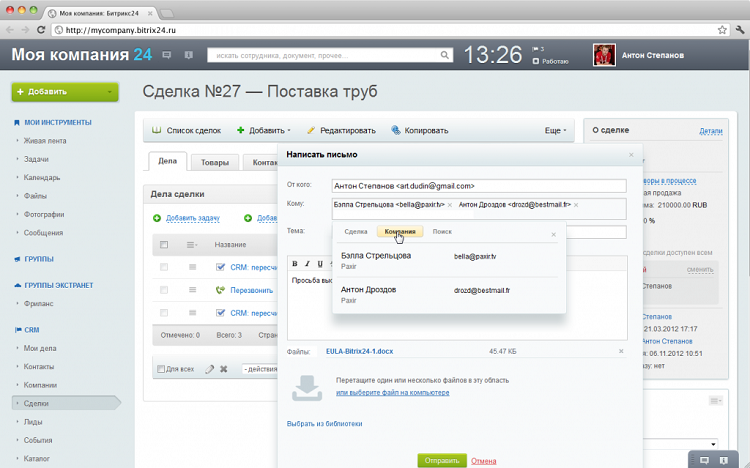Click the delete cross icon below table

(x=223, y=369)
